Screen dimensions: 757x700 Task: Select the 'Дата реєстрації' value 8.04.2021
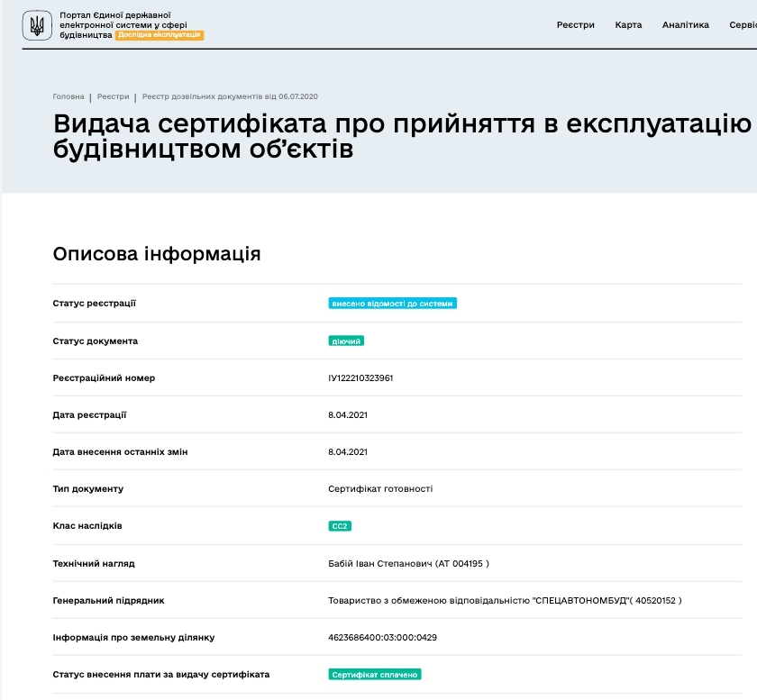(348, 415)
